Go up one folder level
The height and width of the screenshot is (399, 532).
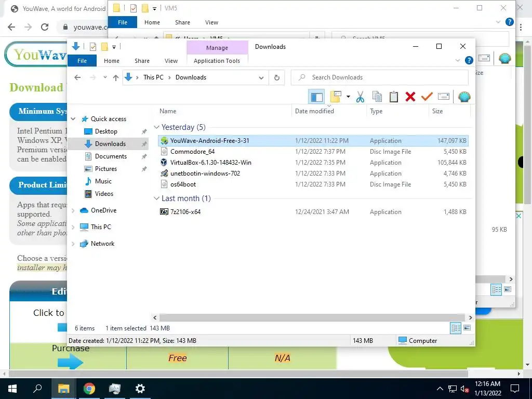click(x=116, y=78)
